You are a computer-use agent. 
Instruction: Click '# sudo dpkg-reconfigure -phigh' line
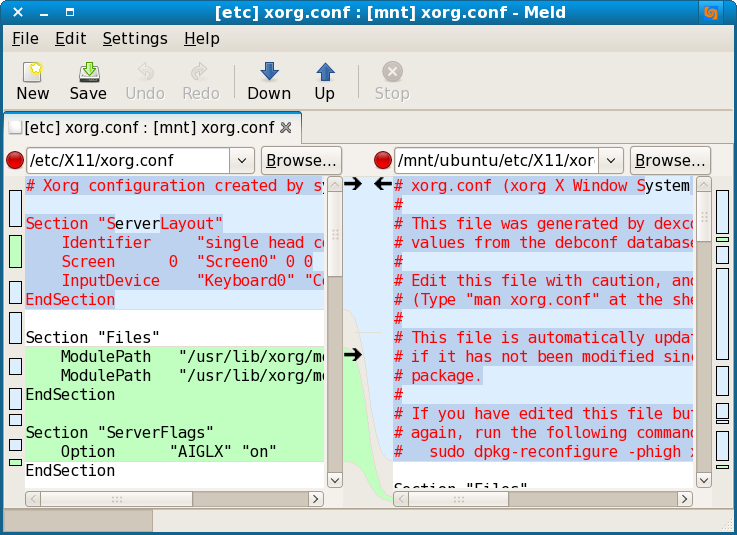[543, 451]
